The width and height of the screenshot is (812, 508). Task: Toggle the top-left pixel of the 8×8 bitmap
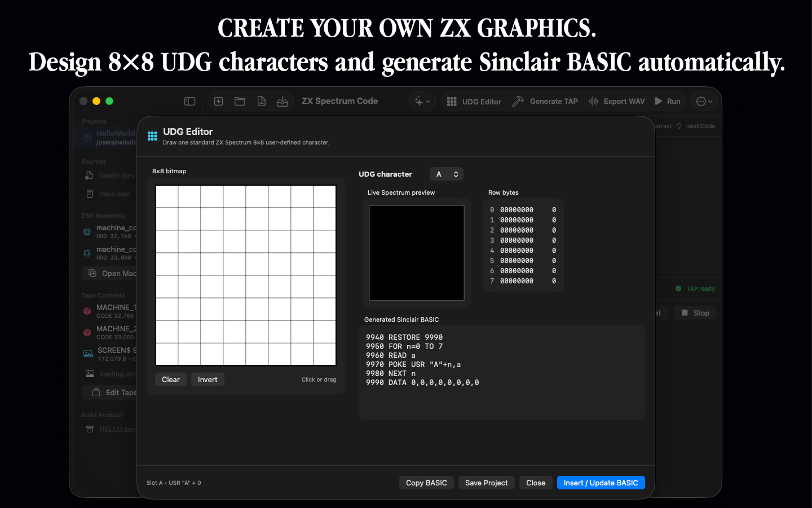click(x=167, y=196)
